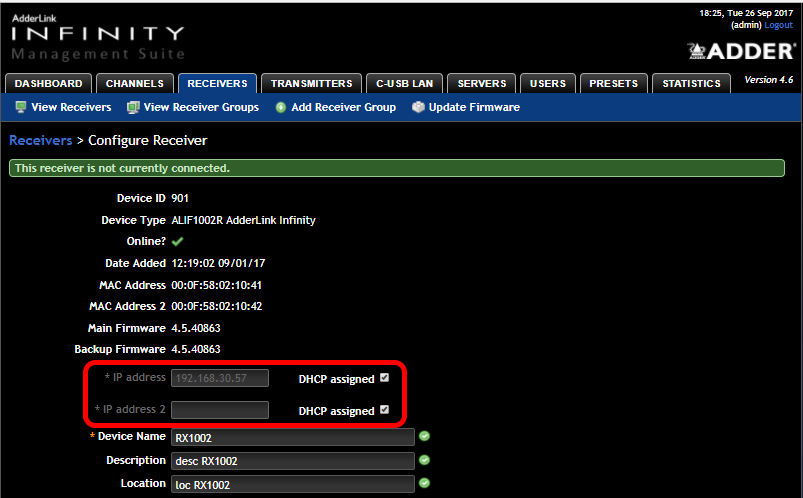
Task: Click Add Receiver Group link
Action: (x=344, y=107)
